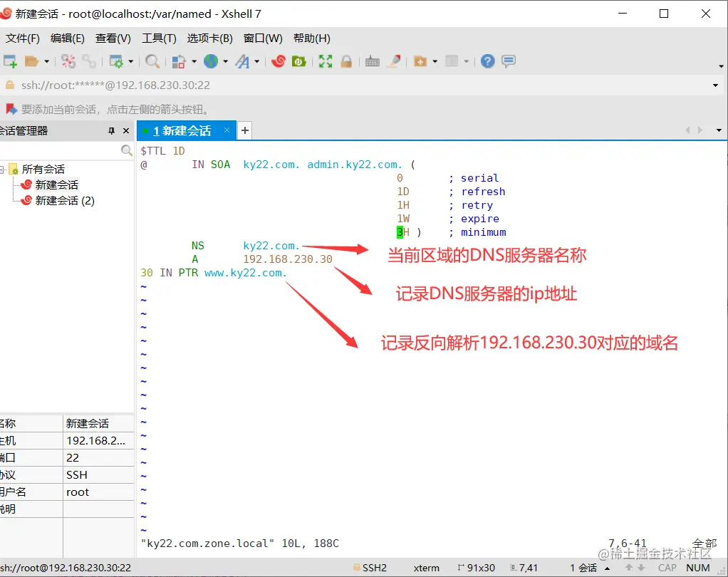Open the 工具(T) menu
Viewport: 728px width, 577px height.
pos(159,38)
